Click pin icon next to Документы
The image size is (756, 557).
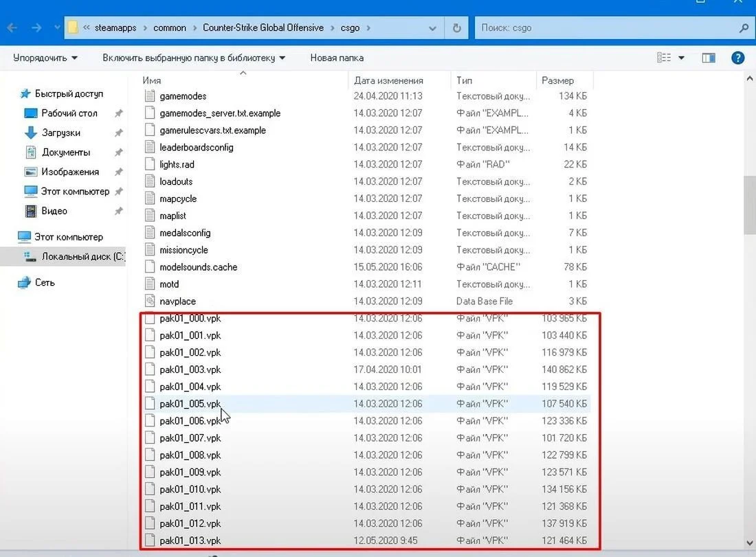coord(118,152)
